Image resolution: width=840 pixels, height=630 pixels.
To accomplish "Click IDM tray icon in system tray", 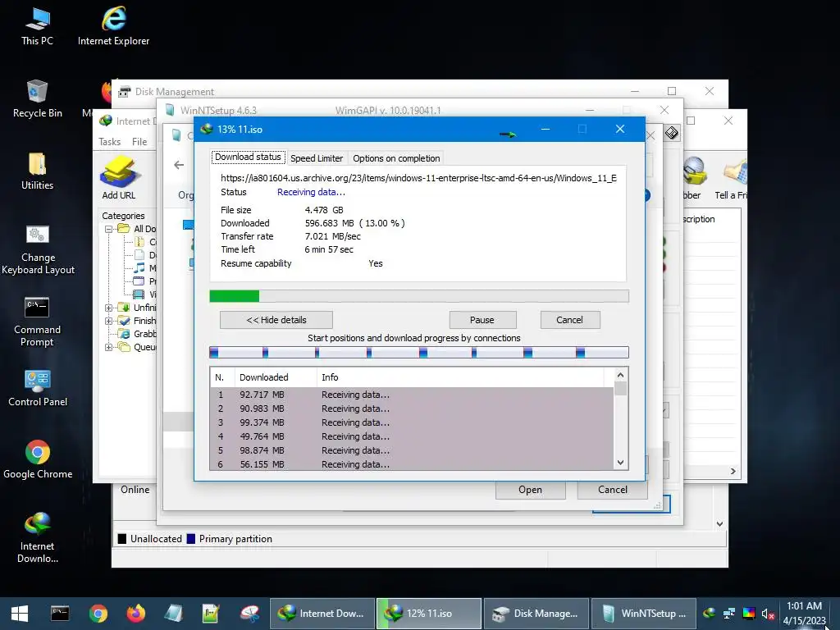I will (710, 614).
